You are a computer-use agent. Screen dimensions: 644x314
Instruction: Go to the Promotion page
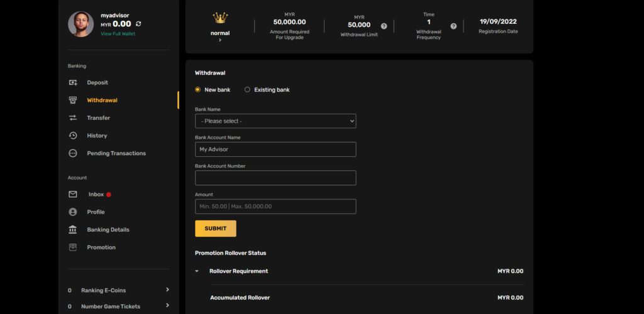101,247
